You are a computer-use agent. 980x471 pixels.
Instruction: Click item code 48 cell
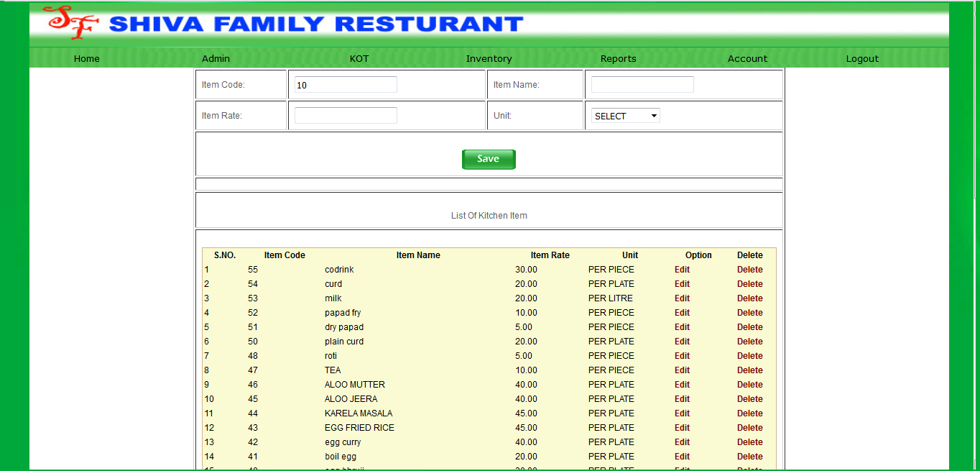click(x=253, y=356)
